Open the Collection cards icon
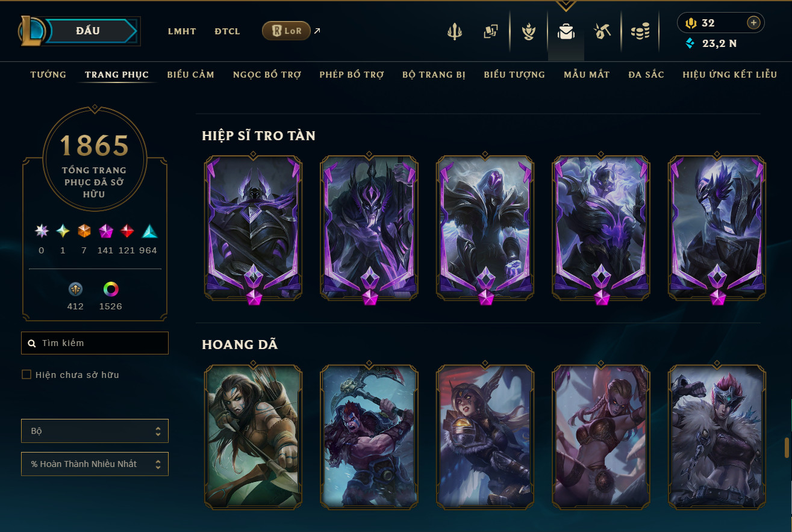The height and width of the screenshot is (532, 792). point(491,31)
